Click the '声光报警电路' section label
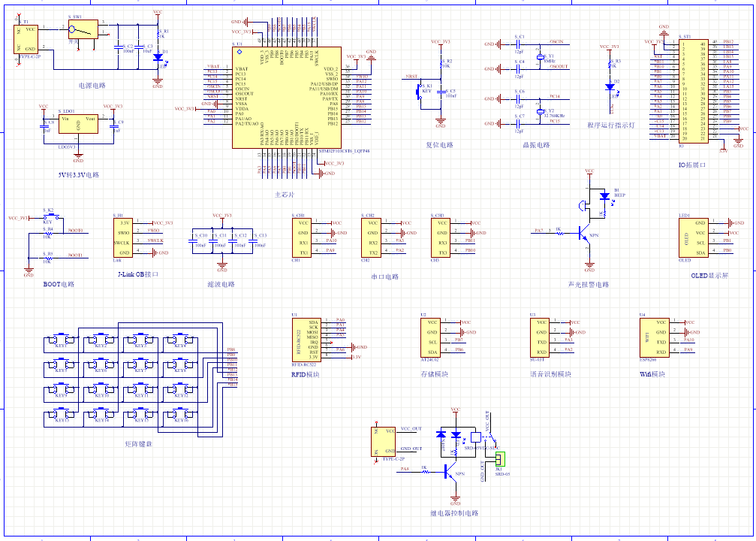The width and height of the screenshot is (756, 541). pos(589,285)
